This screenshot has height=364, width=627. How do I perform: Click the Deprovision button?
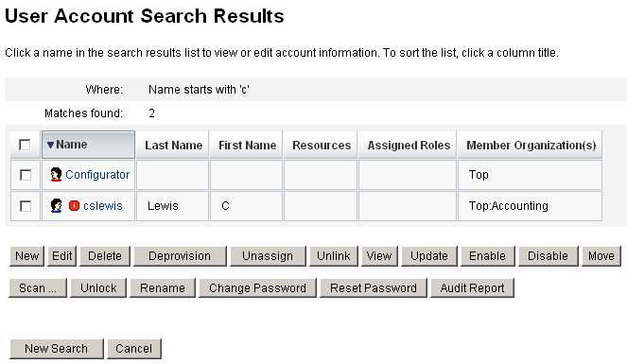[x=180, y=256]
